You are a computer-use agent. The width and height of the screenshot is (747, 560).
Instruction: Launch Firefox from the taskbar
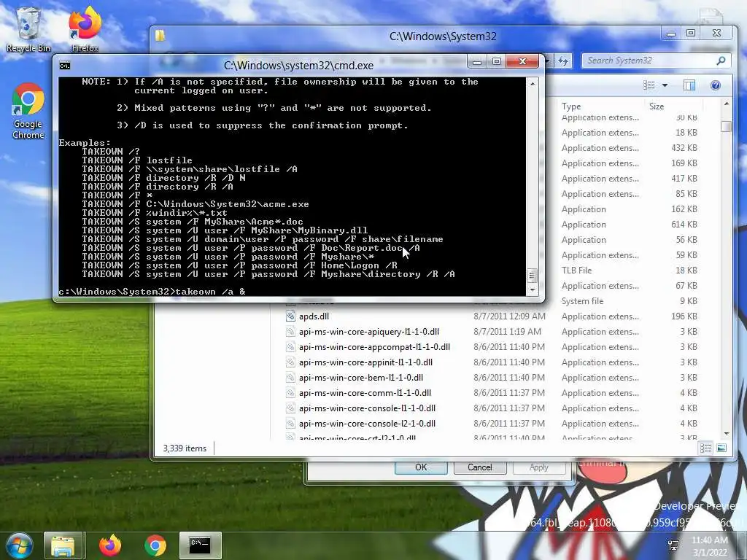pos(110,545)
